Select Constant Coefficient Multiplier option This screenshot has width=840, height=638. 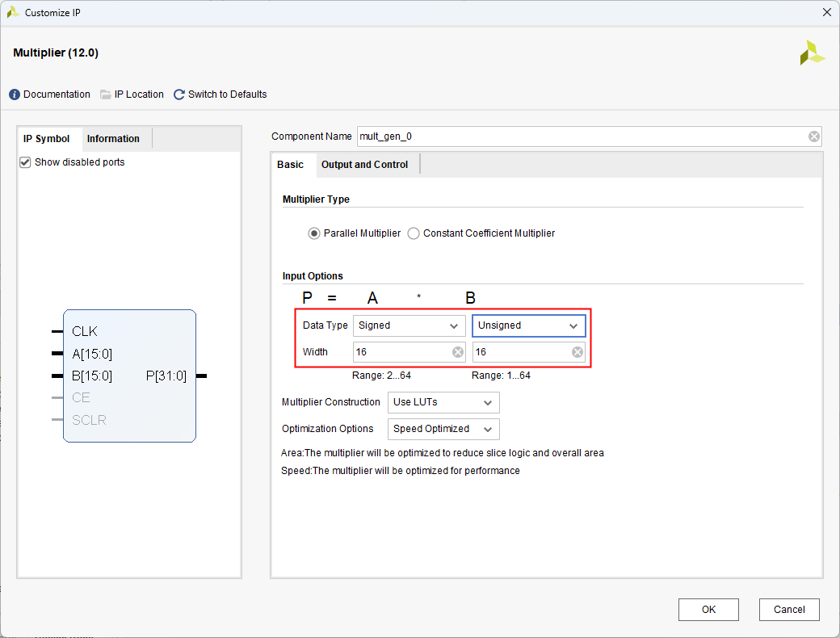click(x=414, y=233)
